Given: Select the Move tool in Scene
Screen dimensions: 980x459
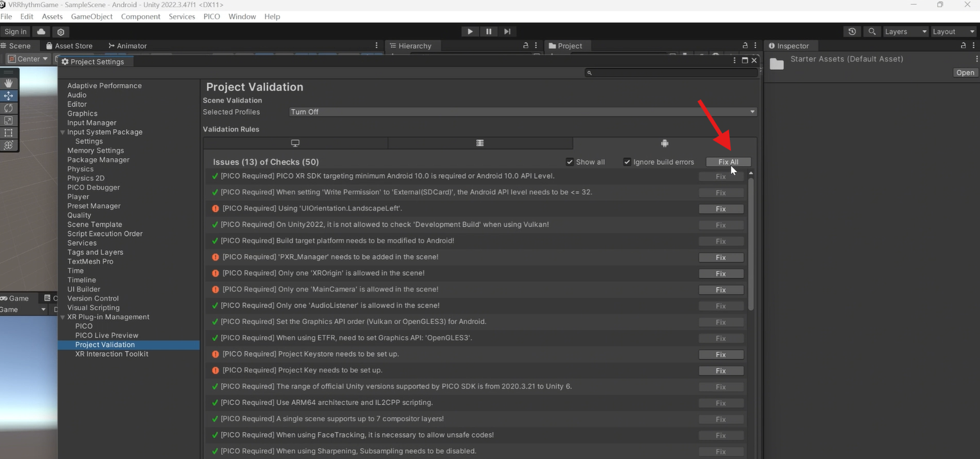Looking at the screenshot, I should coord(8,96).
